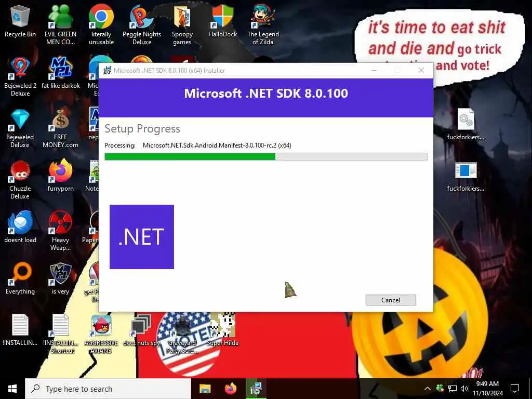Select the literally unusable Chrome shortcut
Viewport: 532px width, 399px height.
[x=101, y=25]
